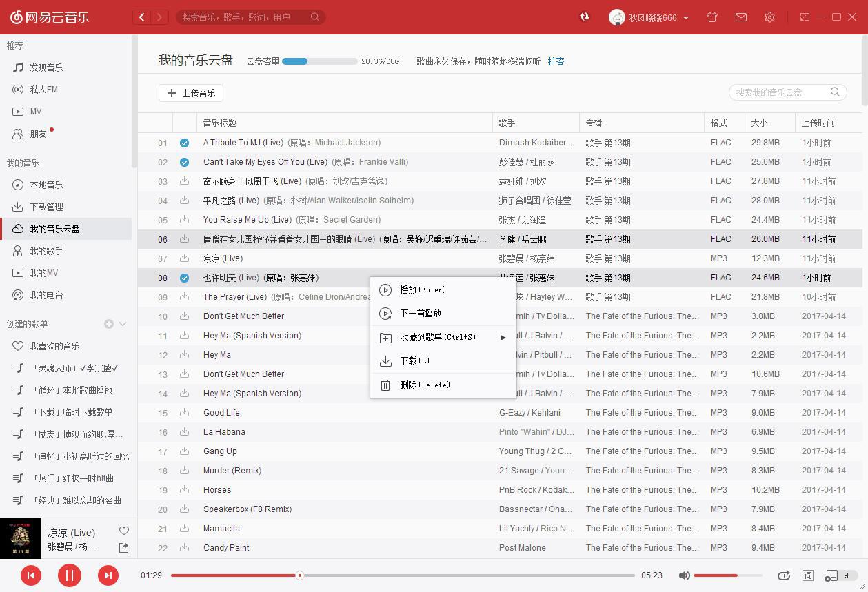Click the back navigation arrow
The width and height of the screenshot is (868, 592).
142,17
